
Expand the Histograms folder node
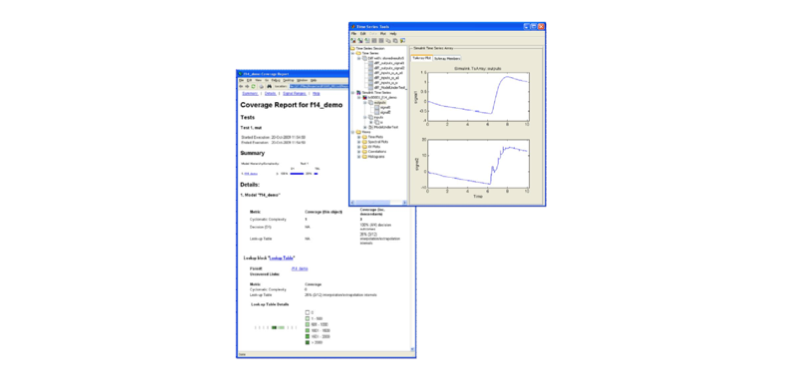(x=359, y=157)
